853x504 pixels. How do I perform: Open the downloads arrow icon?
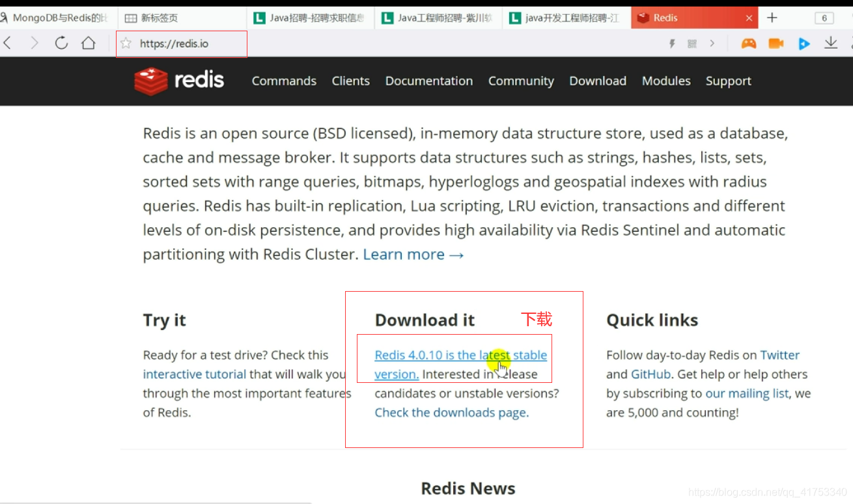click(x=831, y=43)
